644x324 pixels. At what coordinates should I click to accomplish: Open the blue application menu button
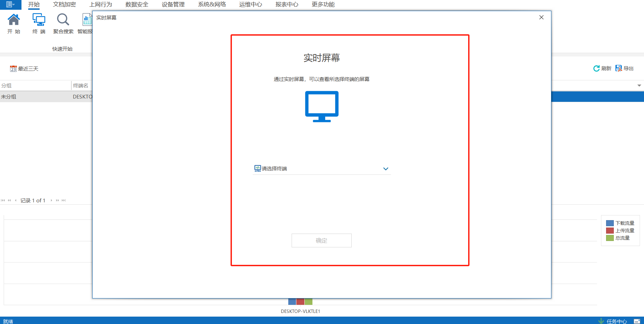10,4
